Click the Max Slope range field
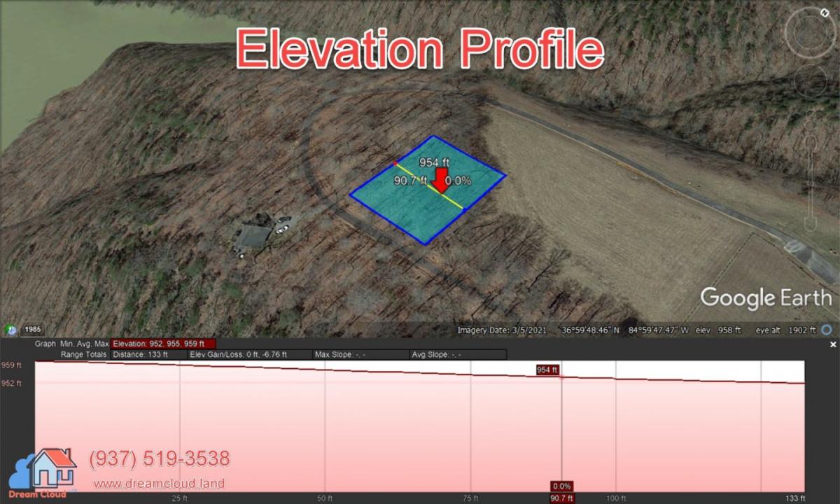The image size is (840, 504). [360, 355]
